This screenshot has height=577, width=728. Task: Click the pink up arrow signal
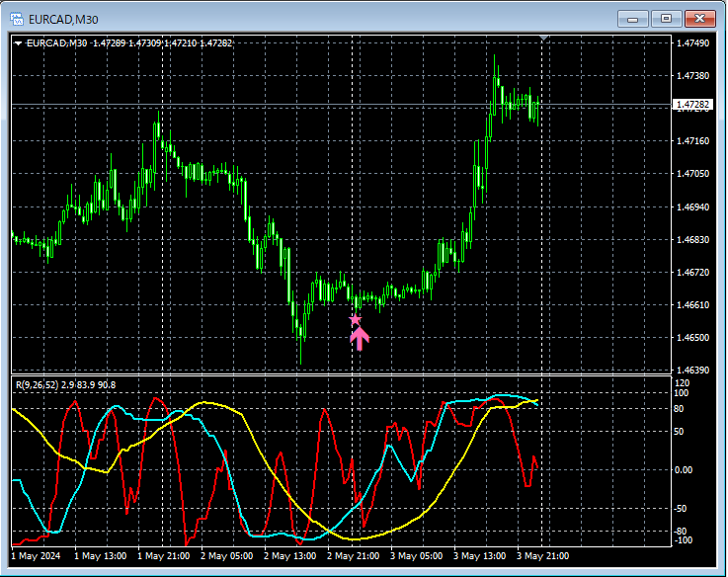[360, 338]
